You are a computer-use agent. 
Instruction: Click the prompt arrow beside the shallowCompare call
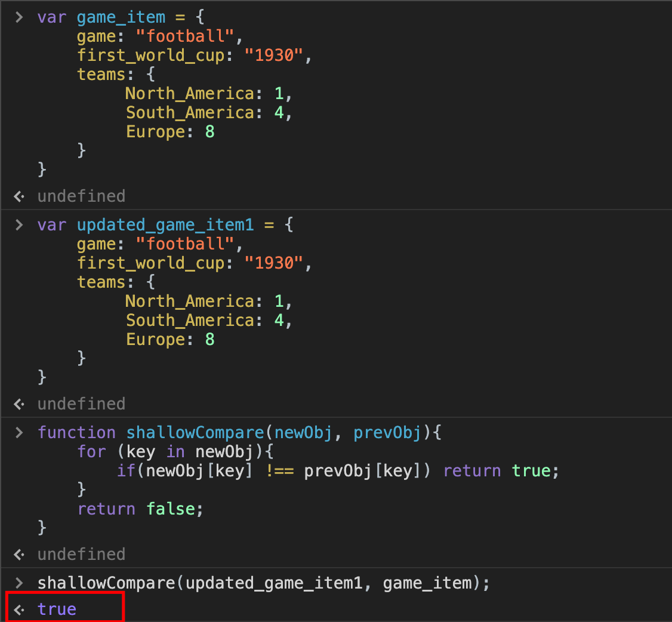click(19, 583)
